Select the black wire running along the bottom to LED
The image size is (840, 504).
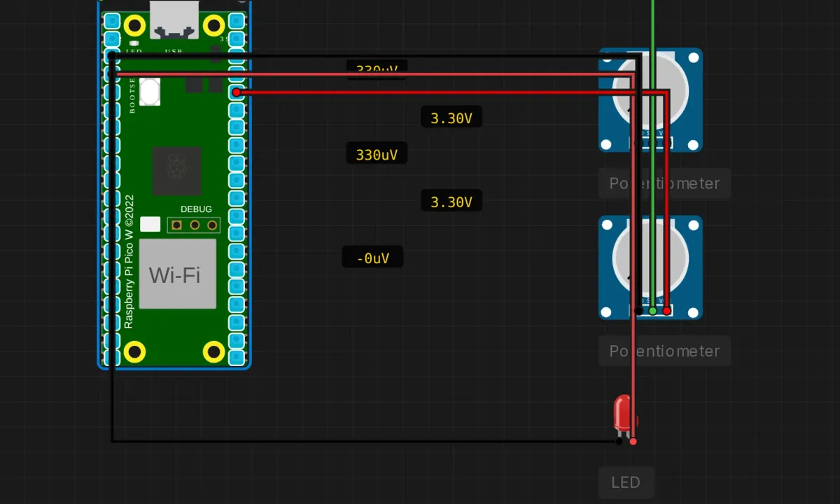[x=364, y=441]
